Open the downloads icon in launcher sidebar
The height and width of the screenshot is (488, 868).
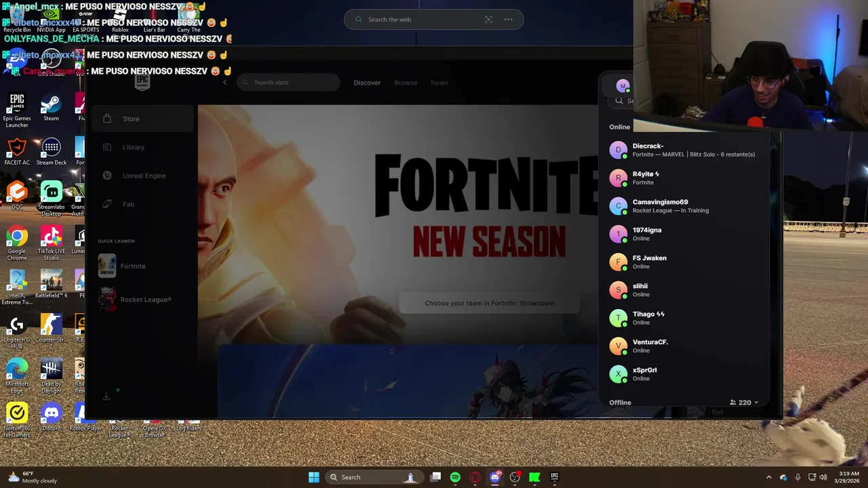pyautogui.click(x=106, y=396)
